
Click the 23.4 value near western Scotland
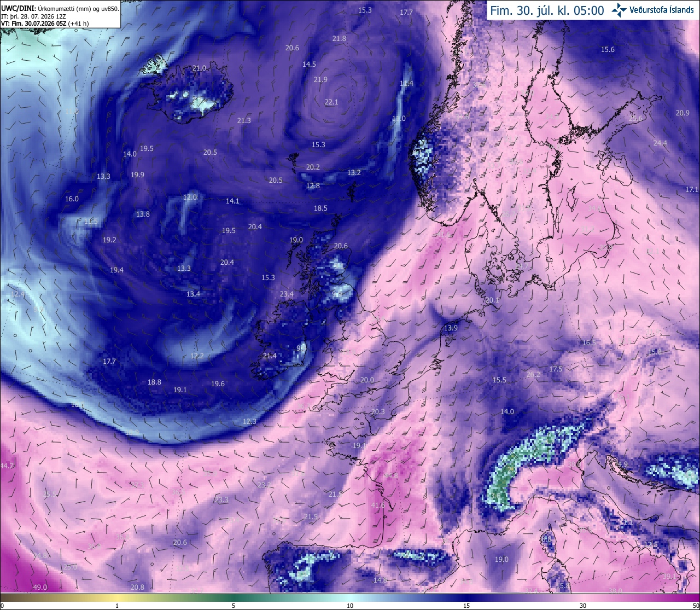coord(287,294)
